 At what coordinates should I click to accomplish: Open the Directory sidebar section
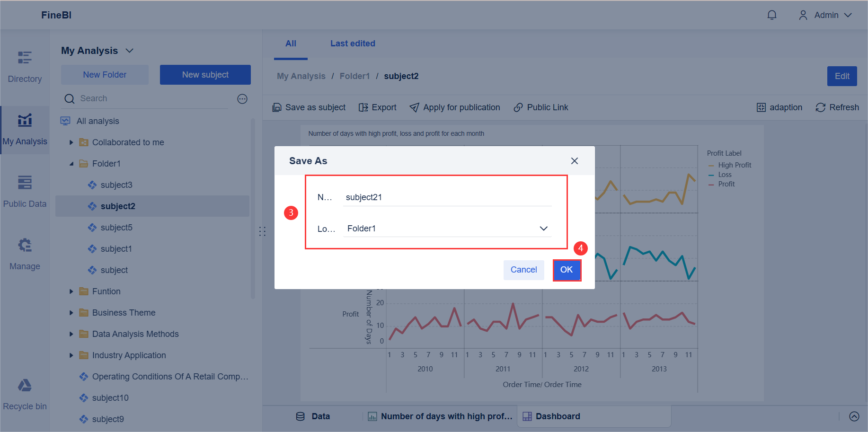pos(25,66)
